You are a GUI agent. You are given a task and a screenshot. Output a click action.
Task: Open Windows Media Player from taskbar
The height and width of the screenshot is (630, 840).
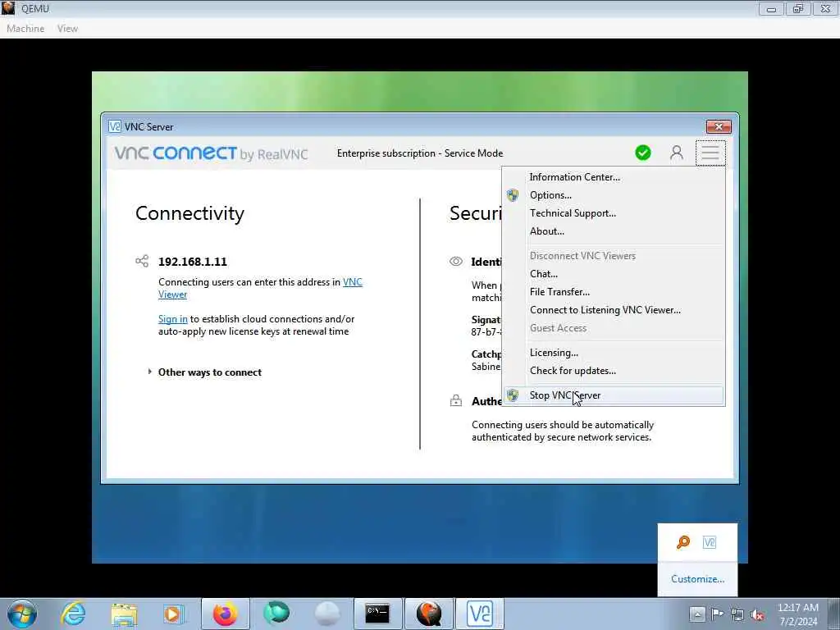click(x=174, y=614)
